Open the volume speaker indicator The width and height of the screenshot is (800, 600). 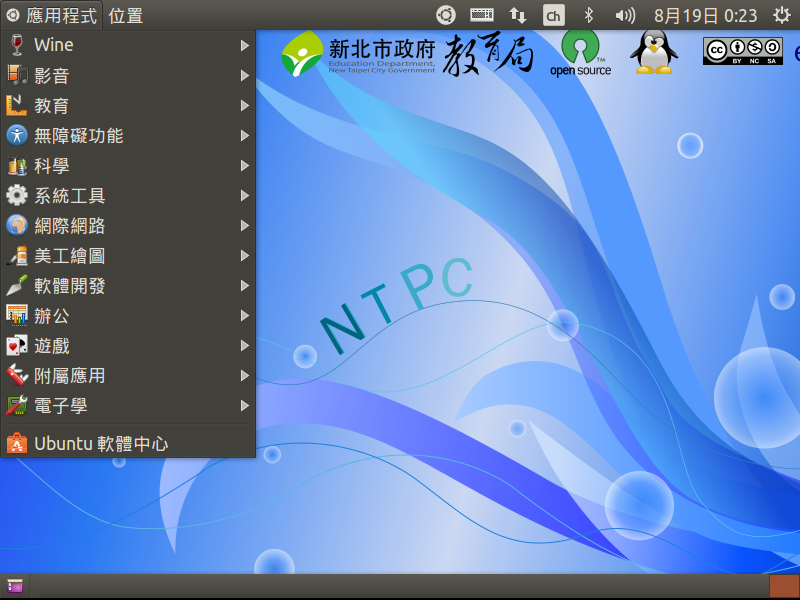tap(625, 15)
